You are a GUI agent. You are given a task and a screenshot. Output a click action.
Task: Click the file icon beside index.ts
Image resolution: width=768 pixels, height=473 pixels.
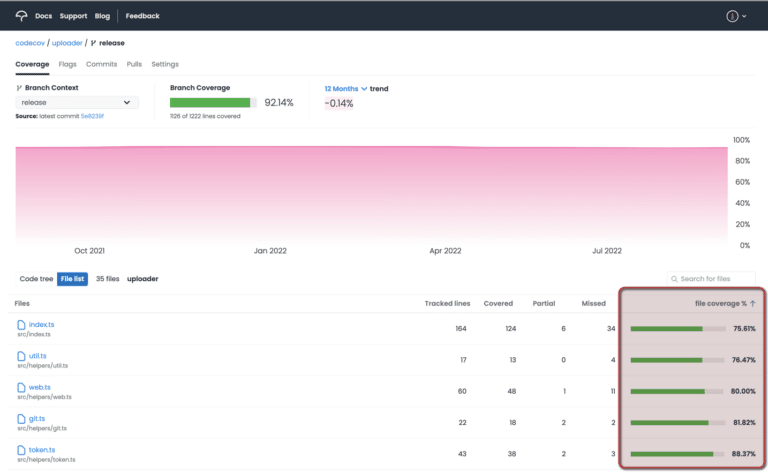[21, 325]
